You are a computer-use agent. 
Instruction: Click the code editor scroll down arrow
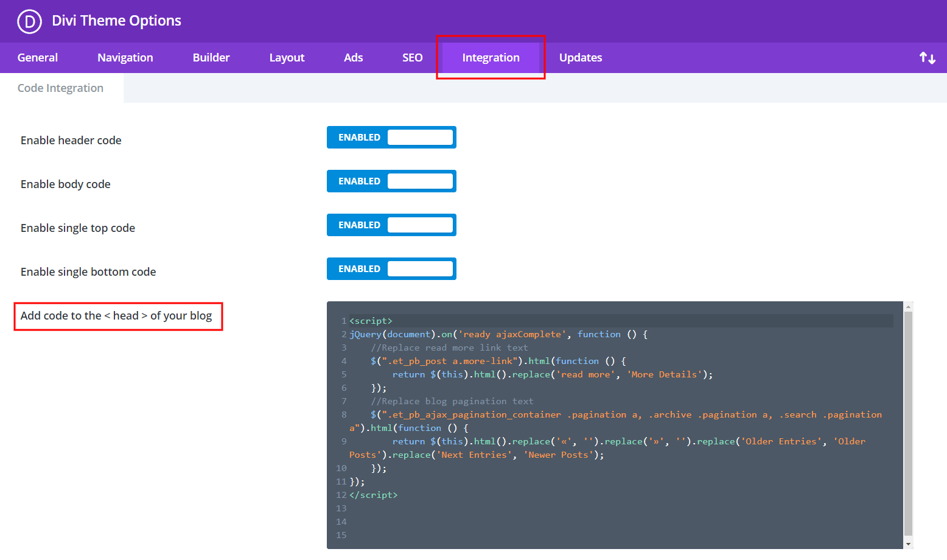point(908,544)
